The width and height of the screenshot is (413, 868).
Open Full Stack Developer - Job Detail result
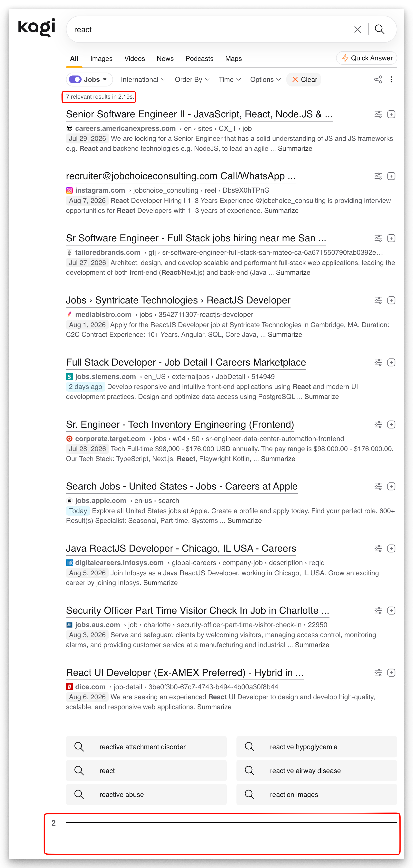click(x=186, y=362)
